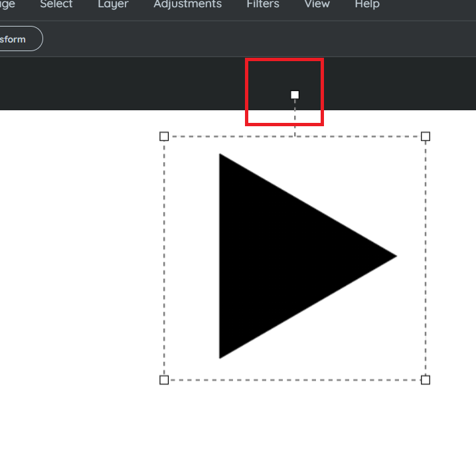Open the Adjustments menu
Screen dimensions: 476x463
188,4
